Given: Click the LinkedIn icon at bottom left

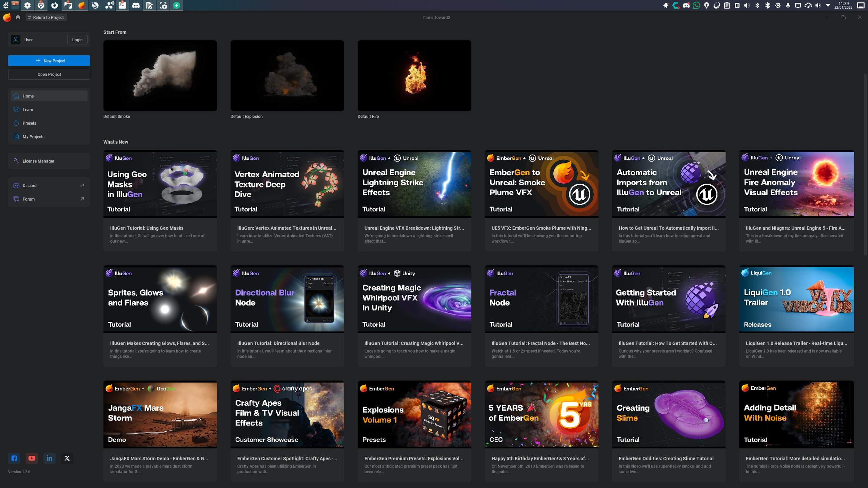Looking at the screenshot, I should (x=49, y=458).
